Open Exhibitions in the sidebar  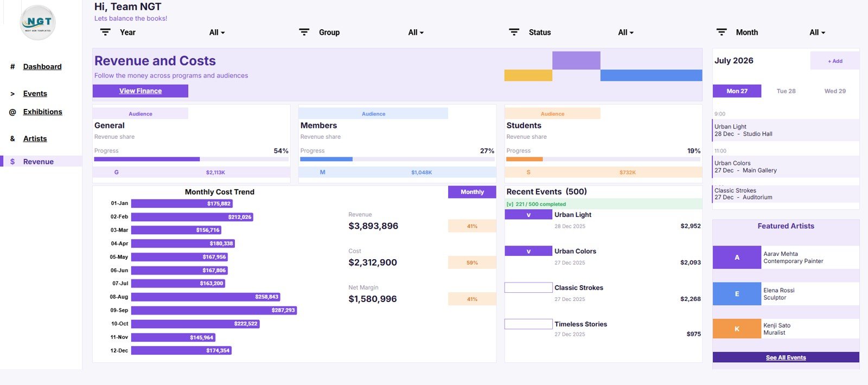tap(43, 112)
